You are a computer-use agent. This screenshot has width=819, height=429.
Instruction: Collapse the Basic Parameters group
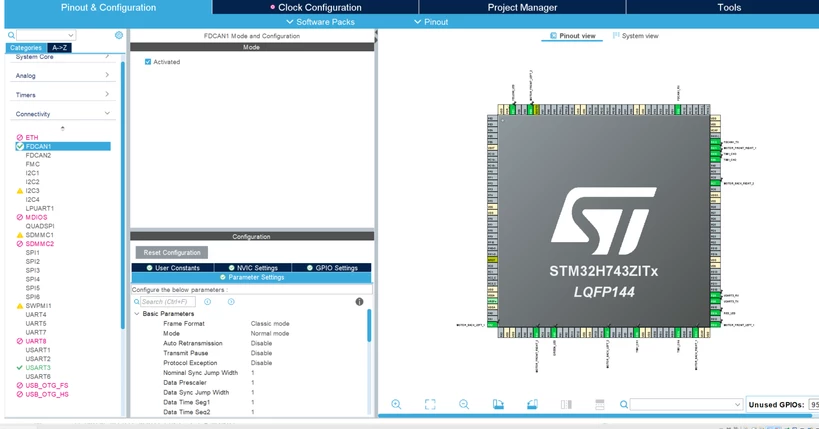tap(137, 314)
